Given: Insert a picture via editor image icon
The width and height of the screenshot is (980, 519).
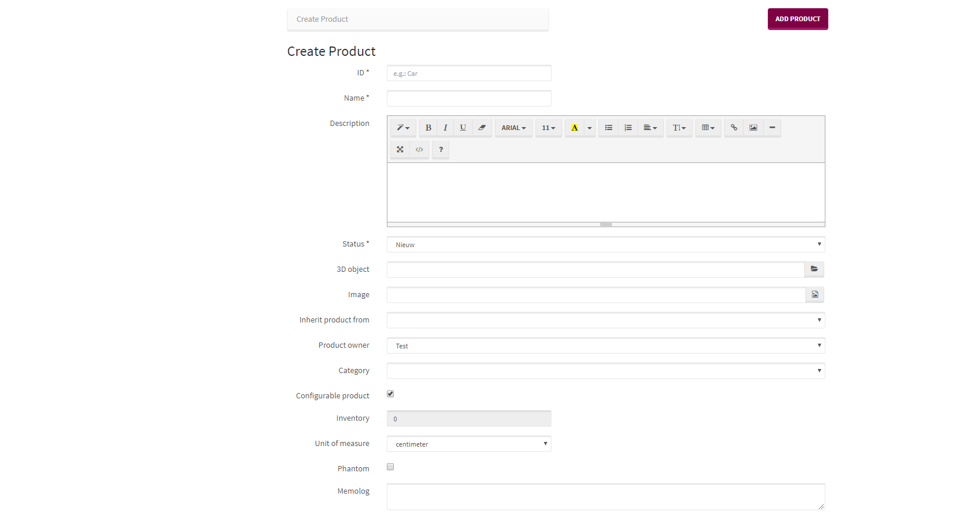Looking at the screenshot, I should tap(753, 128).
